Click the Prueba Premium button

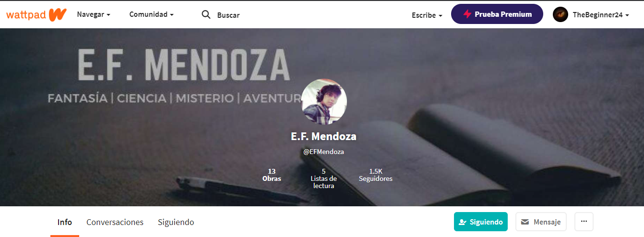pyautogui.click(x=497, y=14)
